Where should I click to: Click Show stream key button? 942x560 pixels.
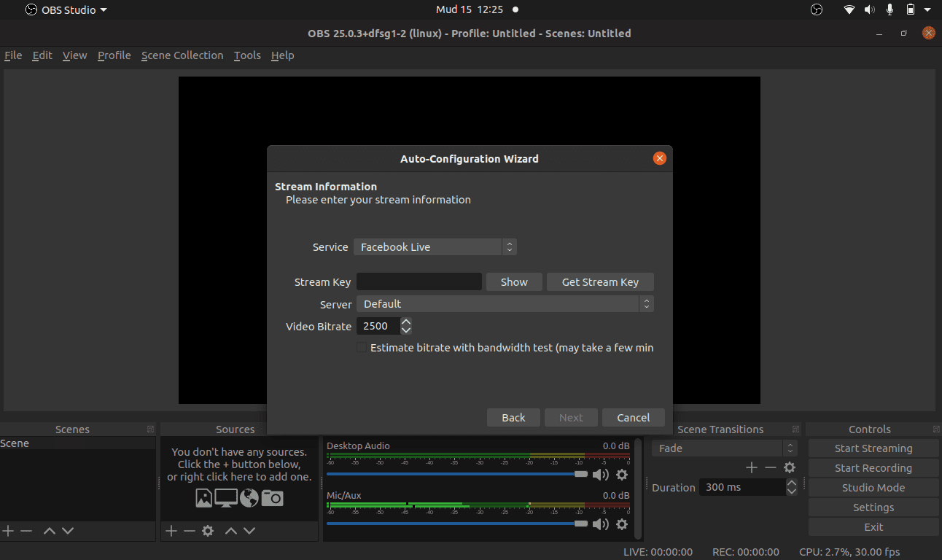[x=514, y=282]
